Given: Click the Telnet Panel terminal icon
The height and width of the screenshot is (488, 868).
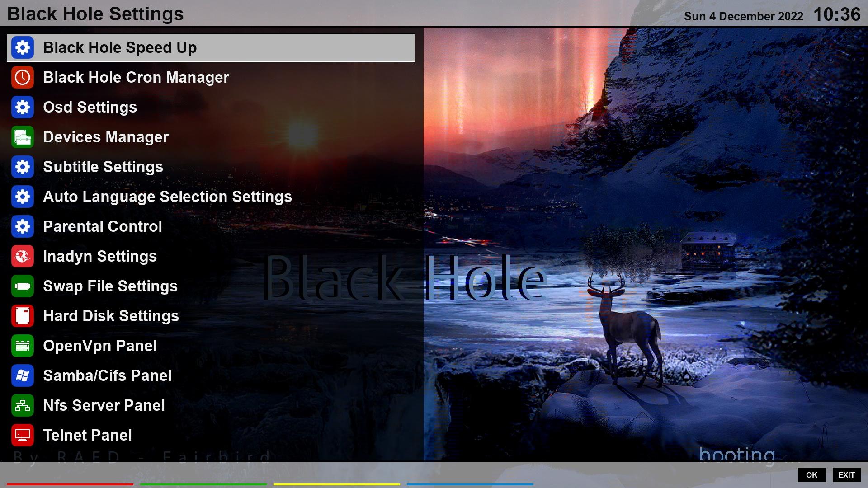Looking at the screenshot, I should click(23, 435).
